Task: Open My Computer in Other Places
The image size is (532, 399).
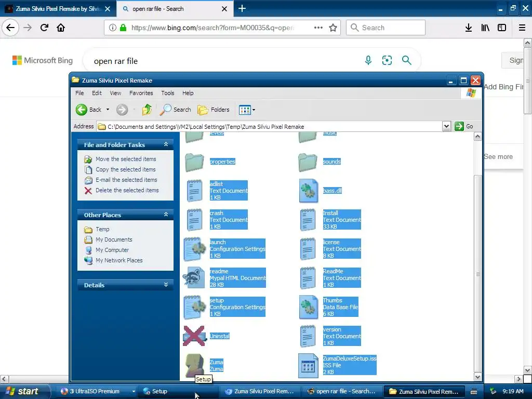Action: pyautogui.click(x=112, y=250)
